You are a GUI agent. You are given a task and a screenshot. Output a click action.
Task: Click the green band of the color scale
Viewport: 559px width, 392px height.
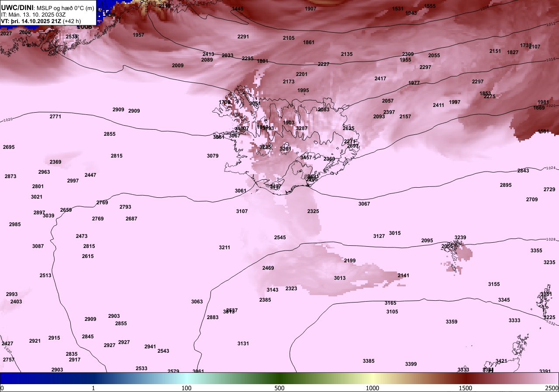tap(279, 378)
